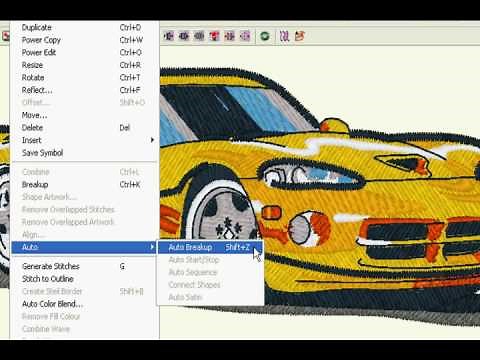Select Save Symbol menu entry
Viewport: 480px width, 360px height.
[x=84, y=153]
